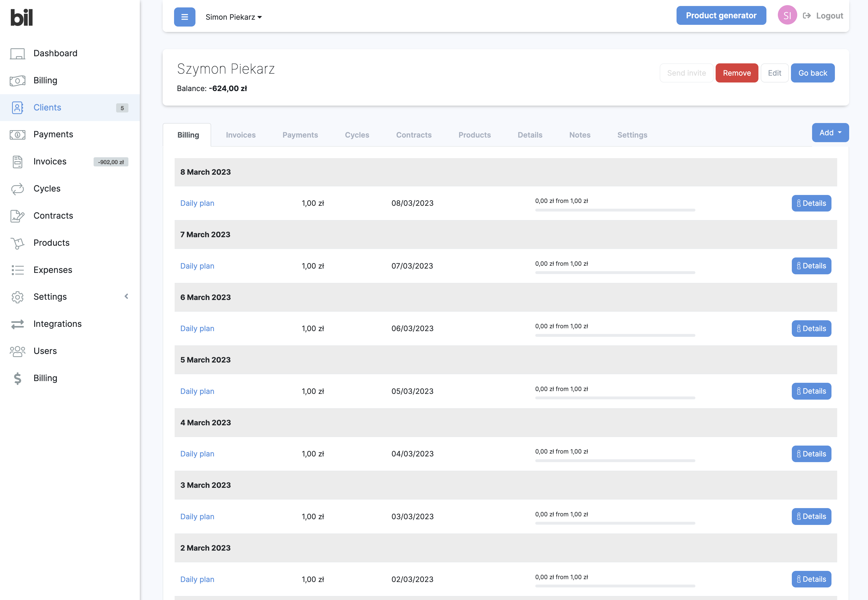Click the Clients address-book icon
Screen dimensions: 868x600
[x=17, y=108]
